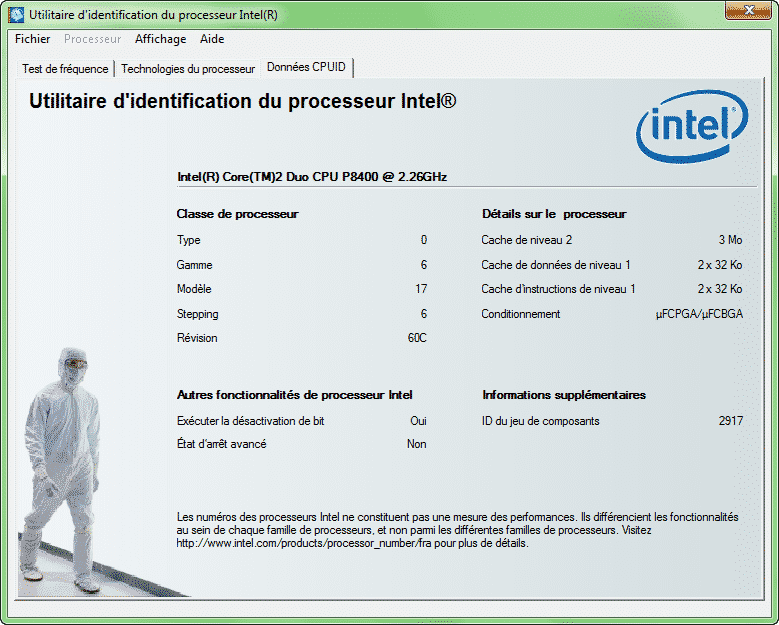Screen dimensions: 779x625
Task: Click the Classe de processeur heading
Action: pos(237,214)
